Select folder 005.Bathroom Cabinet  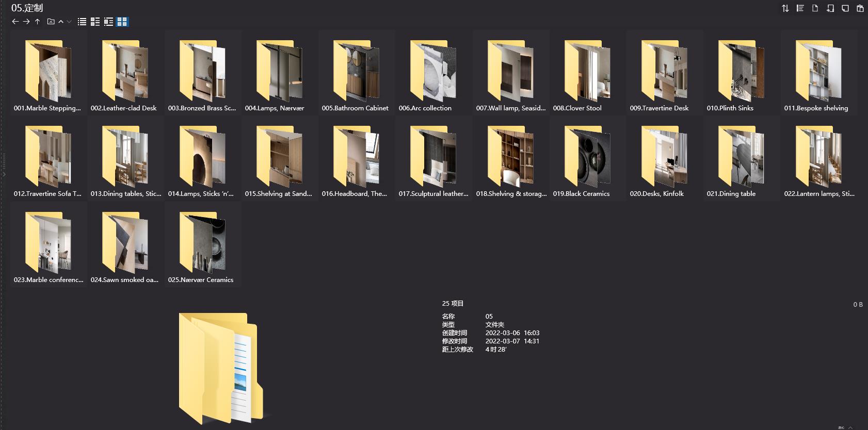pos(357,72)
